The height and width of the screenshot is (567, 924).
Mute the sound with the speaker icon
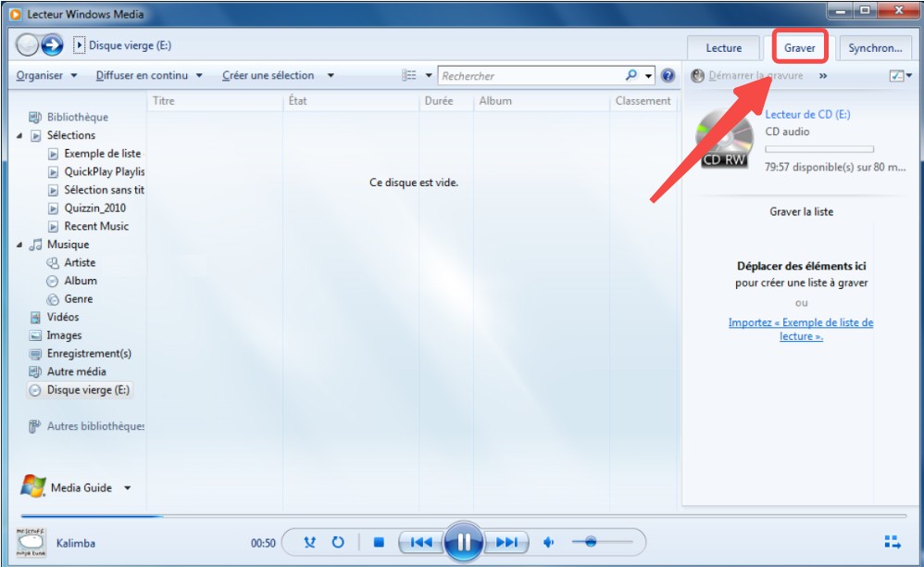(x=549, y=542)
